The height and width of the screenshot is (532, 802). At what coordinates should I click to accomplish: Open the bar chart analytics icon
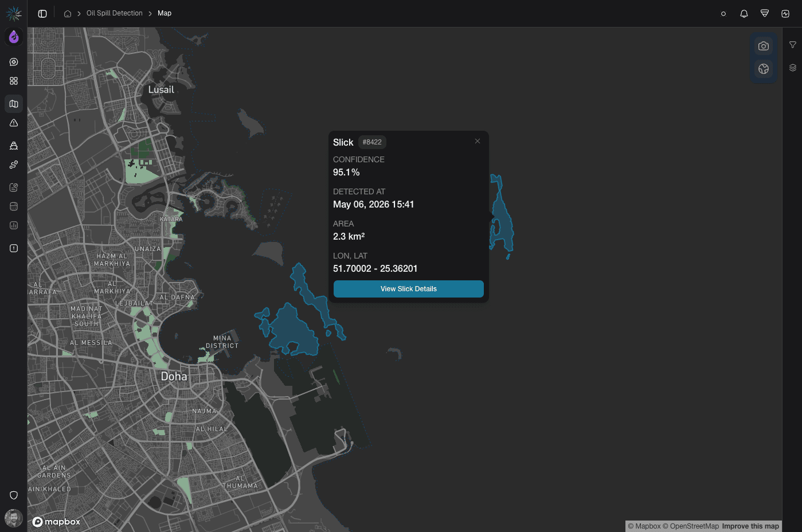tap(14, 225)
